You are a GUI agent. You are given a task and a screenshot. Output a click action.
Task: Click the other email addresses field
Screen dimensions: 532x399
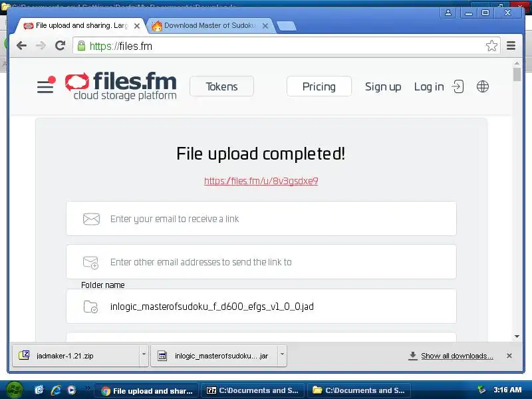[x=261, y=262]
